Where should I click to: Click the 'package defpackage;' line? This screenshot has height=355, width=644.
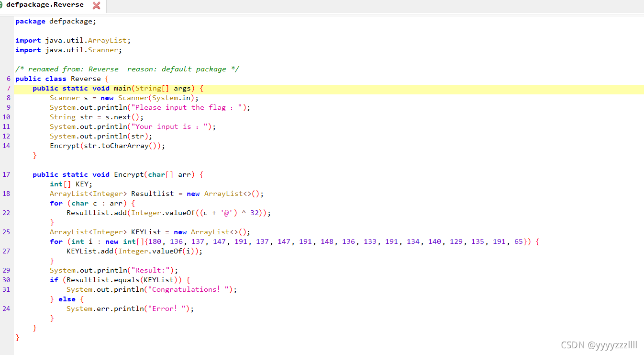tap(56, 21)
